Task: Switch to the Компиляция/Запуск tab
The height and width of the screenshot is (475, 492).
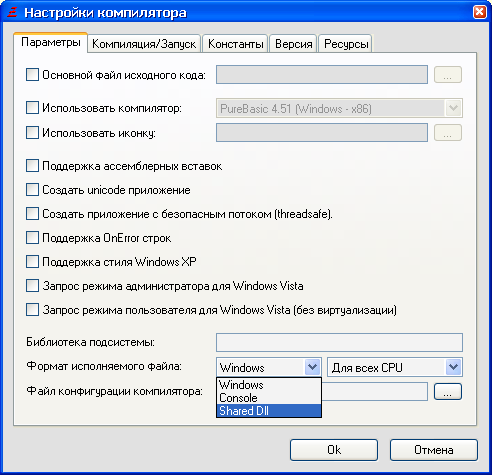Action: coord(144,44)
